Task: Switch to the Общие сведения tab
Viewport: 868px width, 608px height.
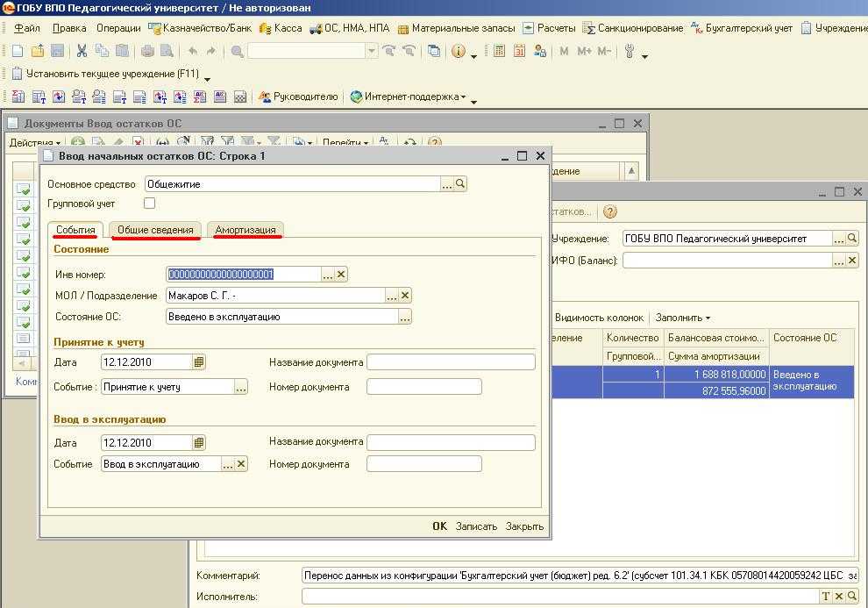Action: [155, 230]
